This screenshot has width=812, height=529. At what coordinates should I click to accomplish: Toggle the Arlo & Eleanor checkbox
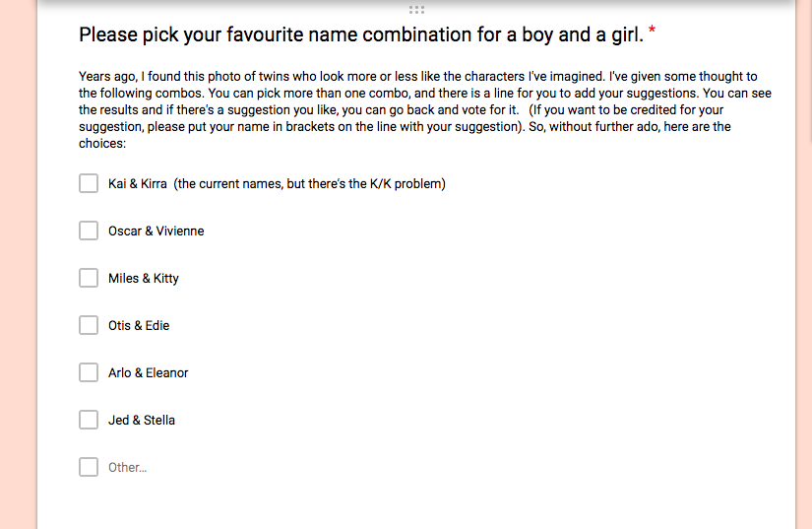click(x=89, y=372)
